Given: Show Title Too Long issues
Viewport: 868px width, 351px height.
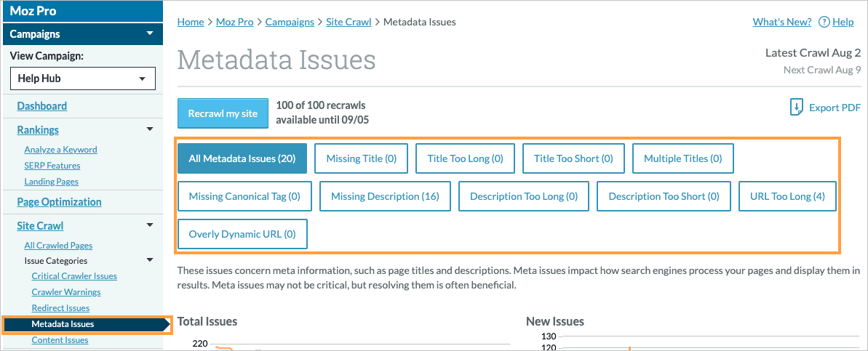Looking at the screenshot, I should 465,158.
